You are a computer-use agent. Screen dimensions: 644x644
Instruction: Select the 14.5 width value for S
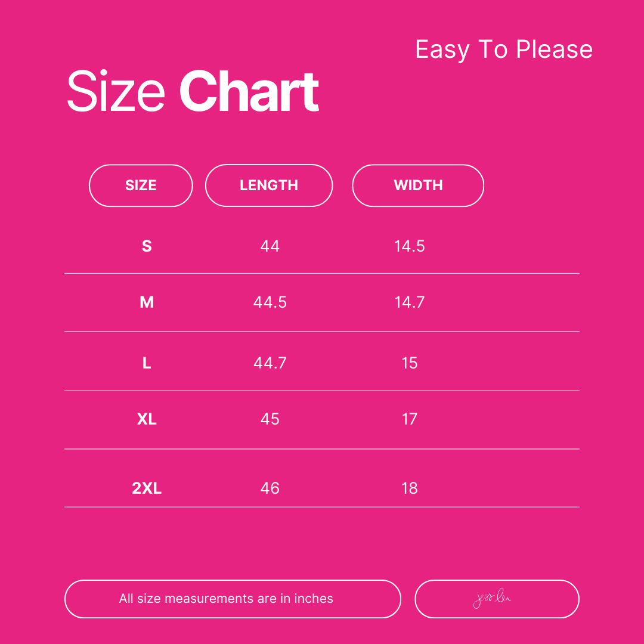pyautogui.click(x=410, y=246)
